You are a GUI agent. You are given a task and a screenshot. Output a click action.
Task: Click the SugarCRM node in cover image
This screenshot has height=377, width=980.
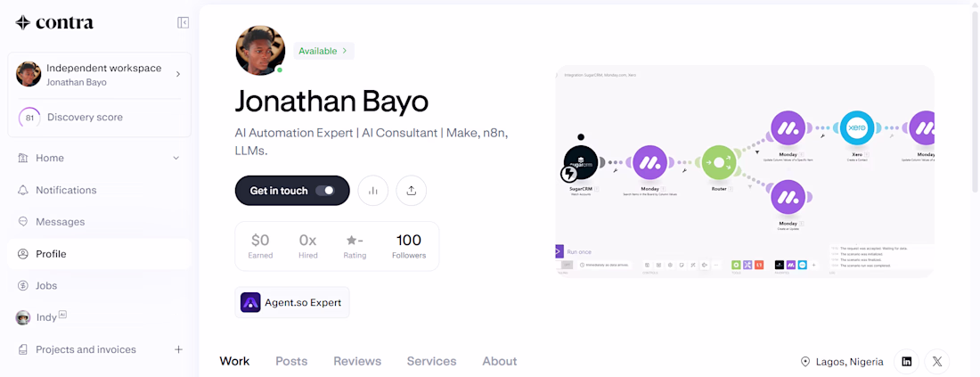tap(581, 164)
